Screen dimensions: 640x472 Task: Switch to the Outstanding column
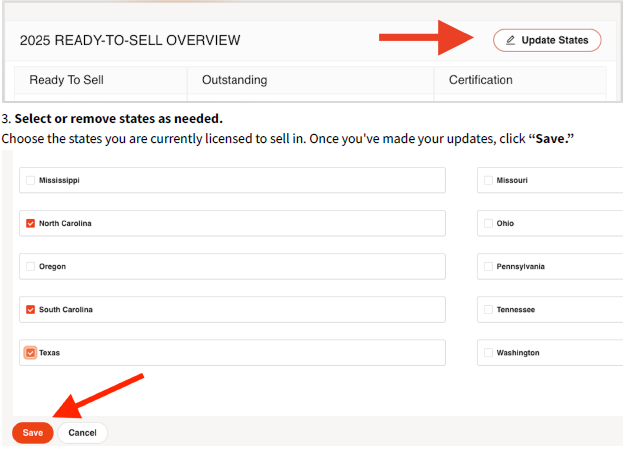[234, 80]
